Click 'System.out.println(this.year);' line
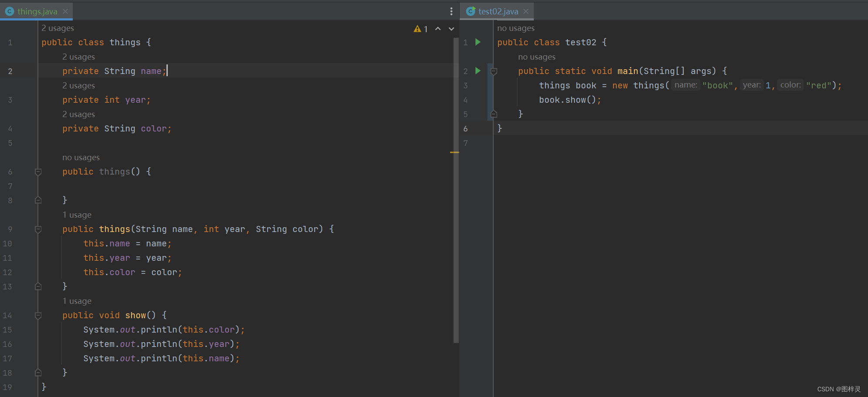This screenshot has height=397, width=868. (x=162, y=344)
